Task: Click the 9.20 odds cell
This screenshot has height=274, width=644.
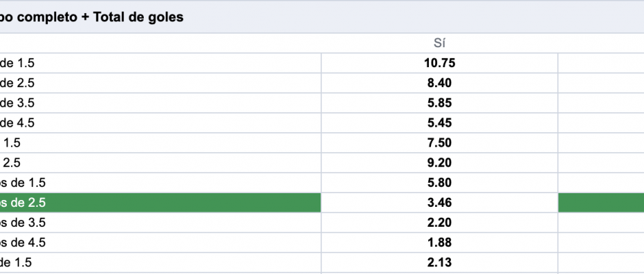Action: pos(439,162)
